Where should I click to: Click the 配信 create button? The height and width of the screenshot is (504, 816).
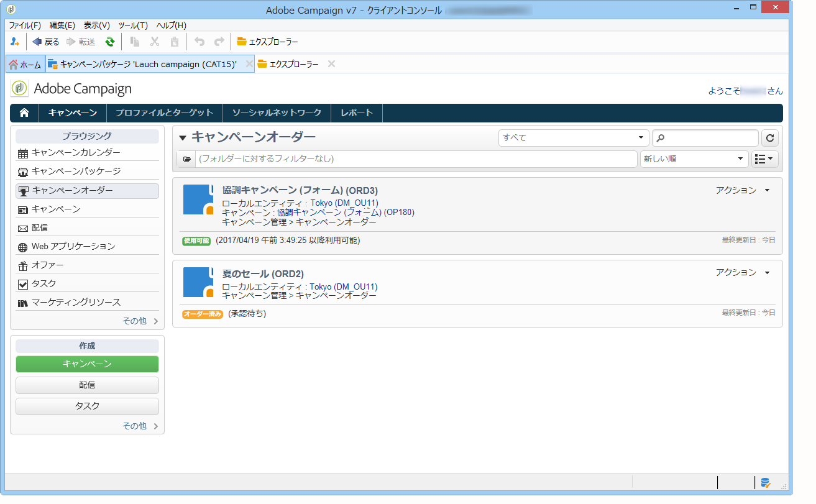coord(87,385)
